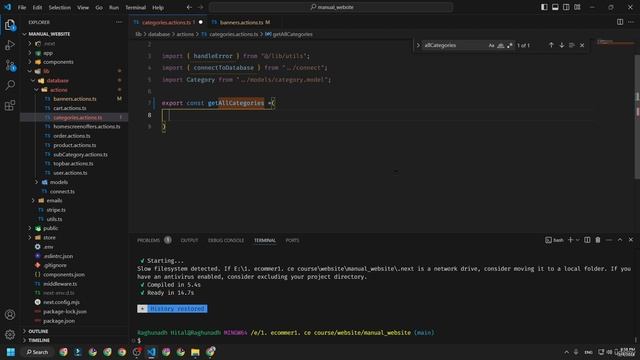Viewport: 640px width, 360px height.
Task: Open the Go menu
Action: pyautogui.click(x=99, y=7)
